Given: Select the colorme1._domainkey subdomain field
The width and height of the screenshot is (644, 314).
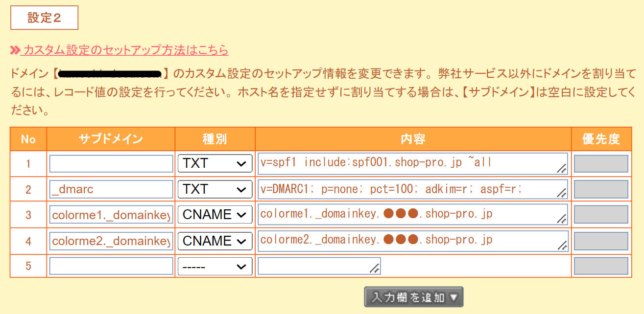Looking at the screenshot, I should tap(111, 215).
